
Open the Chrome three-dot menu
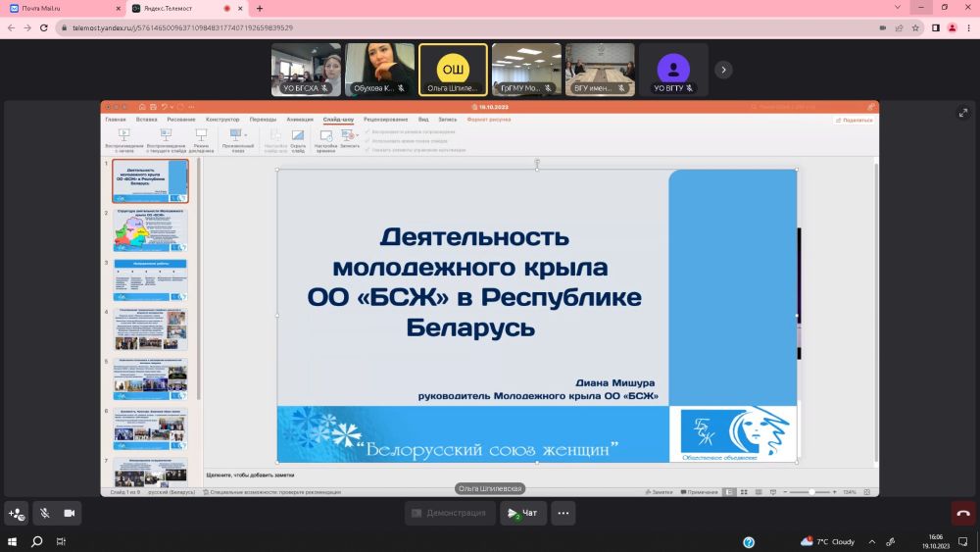click(969, 27)
